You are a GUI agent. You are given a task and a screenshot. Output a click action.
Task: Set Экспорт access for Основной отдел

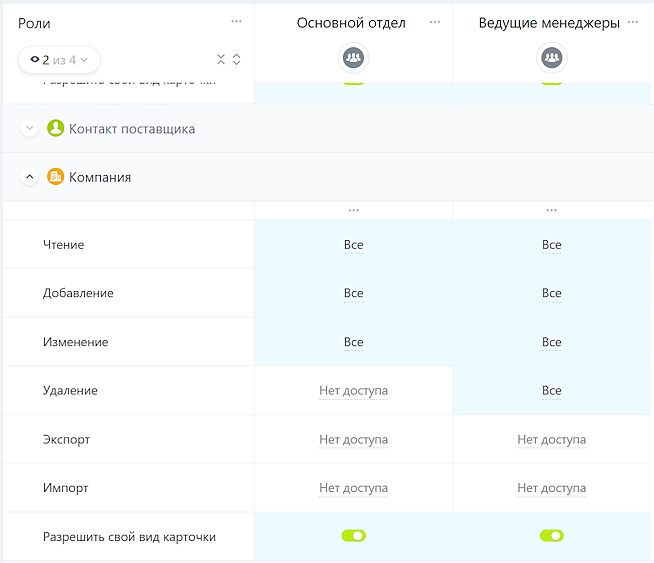coord(353,440)
